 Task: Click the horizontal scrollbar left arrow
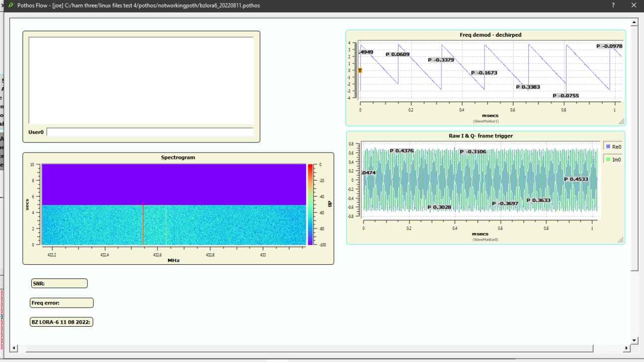14,348
